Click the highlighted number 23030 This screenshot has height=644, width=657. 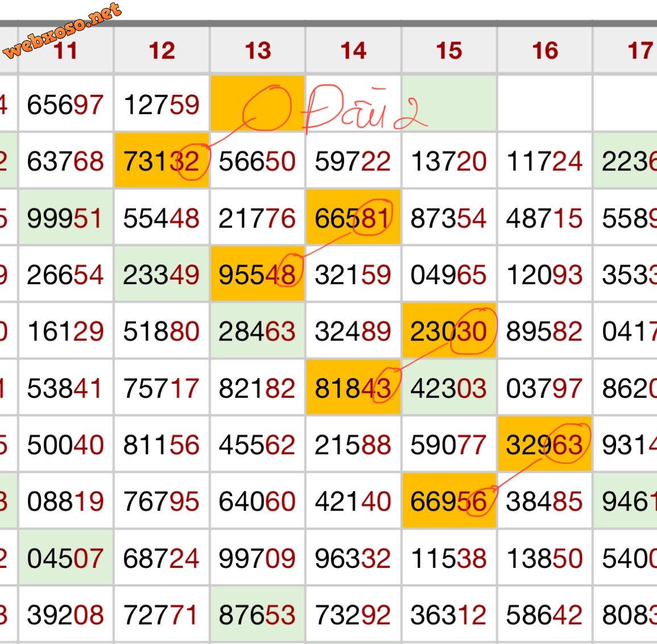[449, 331]
